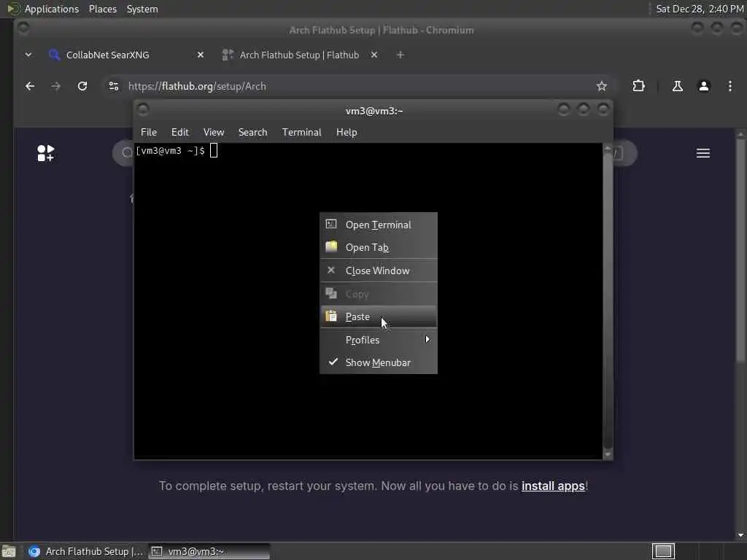The height and width of the screenshot is (560, 747).
Task: Click the terminal window menu button at left of titlebar
Action: pyautogui.click(x=144, y=110)
